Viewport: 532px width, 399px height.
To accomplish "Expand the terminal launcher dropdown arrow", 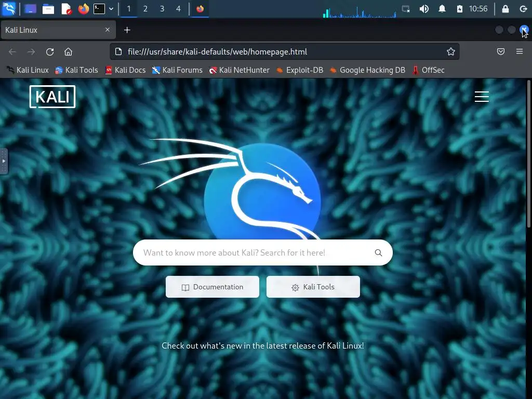I will 111,9.
